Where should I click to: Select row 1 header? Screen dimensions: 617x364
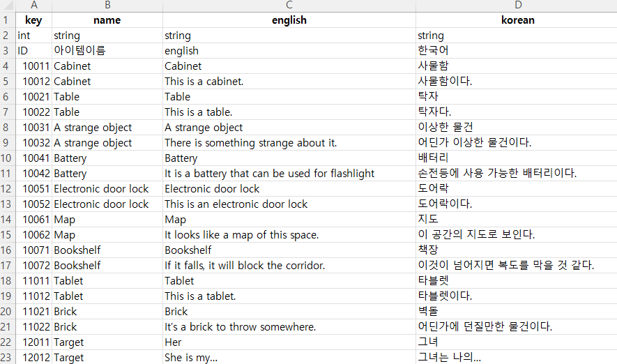point(8,20)
